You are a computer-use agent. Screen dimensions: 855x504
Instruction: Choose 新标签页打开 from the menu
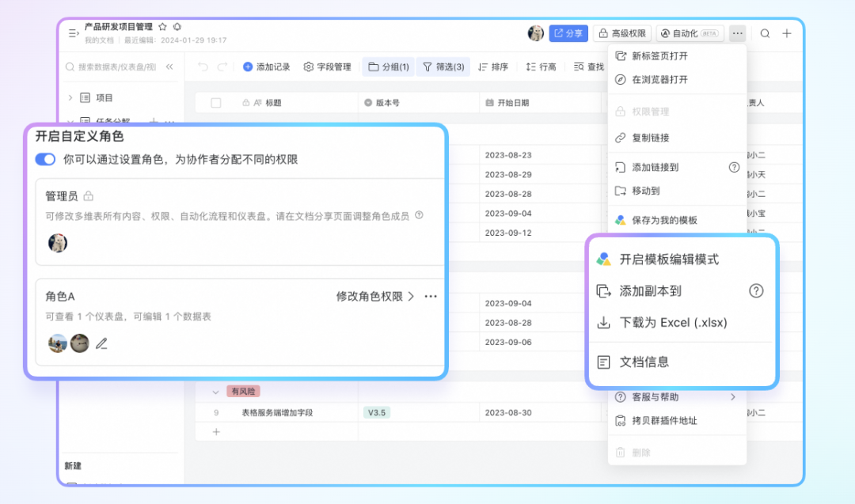659,56
